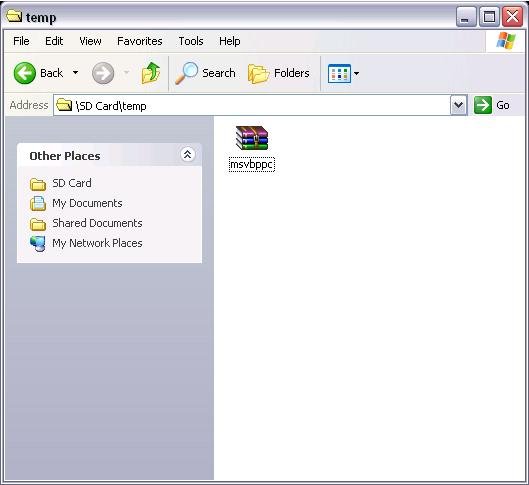Open the Tools menu

pyautogui.click(x=191, y=41)
